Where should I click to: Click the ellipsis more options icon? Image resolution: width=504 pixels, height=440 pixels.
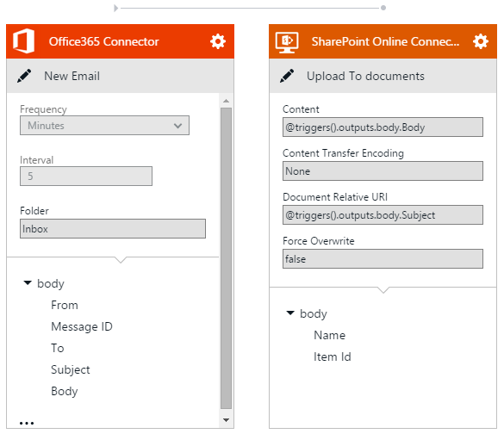(x=27, y=423)
